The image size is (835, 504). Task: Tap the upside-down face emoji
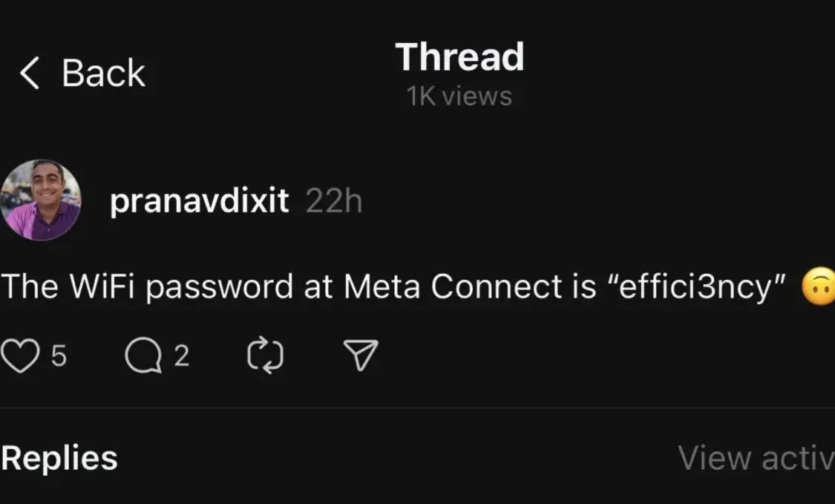coord(819,286)
